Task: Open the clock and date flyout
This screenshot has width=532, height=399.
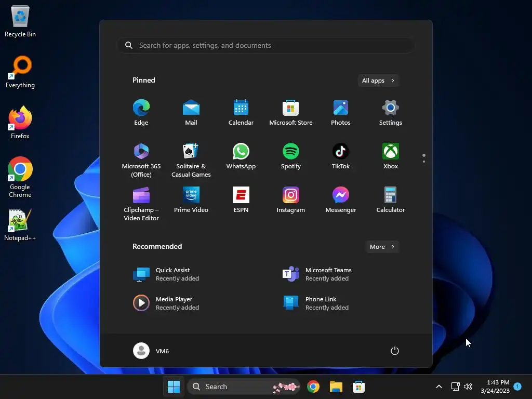Action: (x=495, y=387)
